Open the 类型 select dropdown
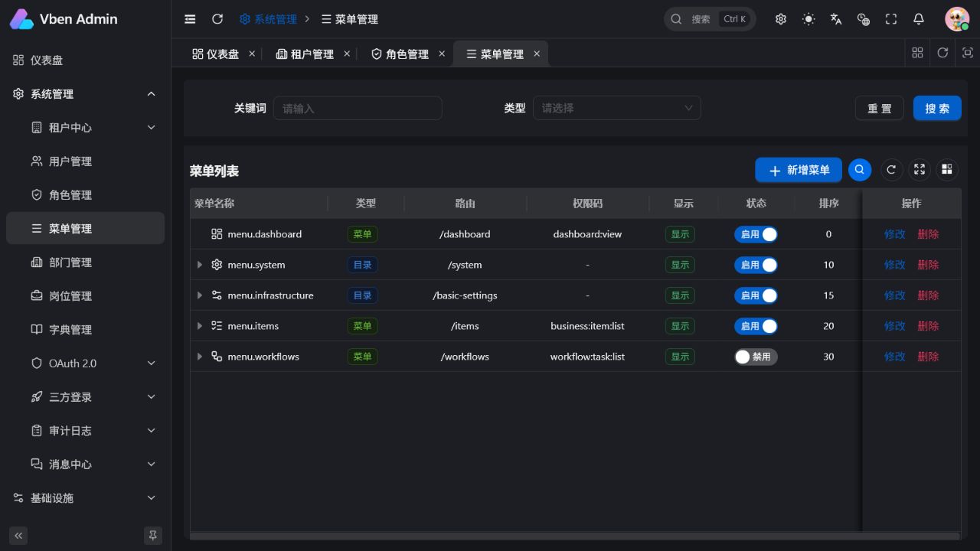This screenshot has height=551, width=980. (616, 108)
